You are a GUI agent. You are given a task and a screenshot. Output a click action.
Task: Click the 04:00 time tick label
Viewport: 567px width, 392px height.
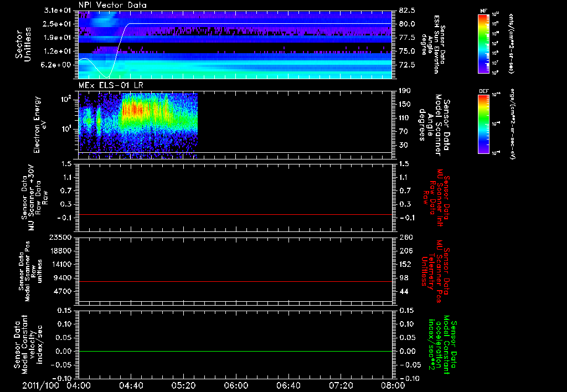tap(79, 385)
